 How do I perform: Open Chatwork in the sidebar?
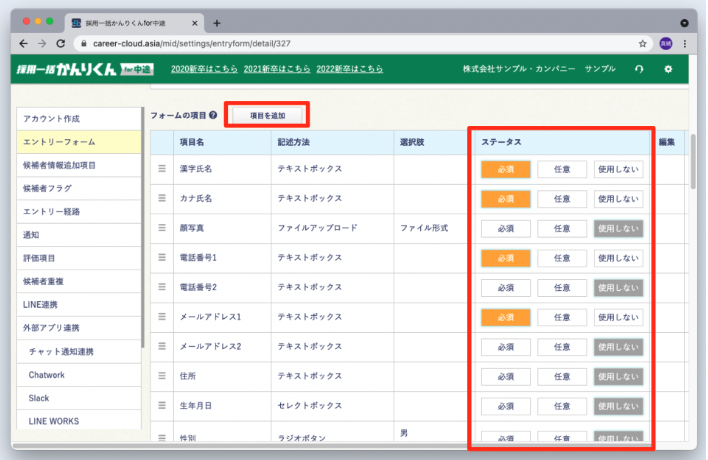pyautogui.click(x=79, y=375)
